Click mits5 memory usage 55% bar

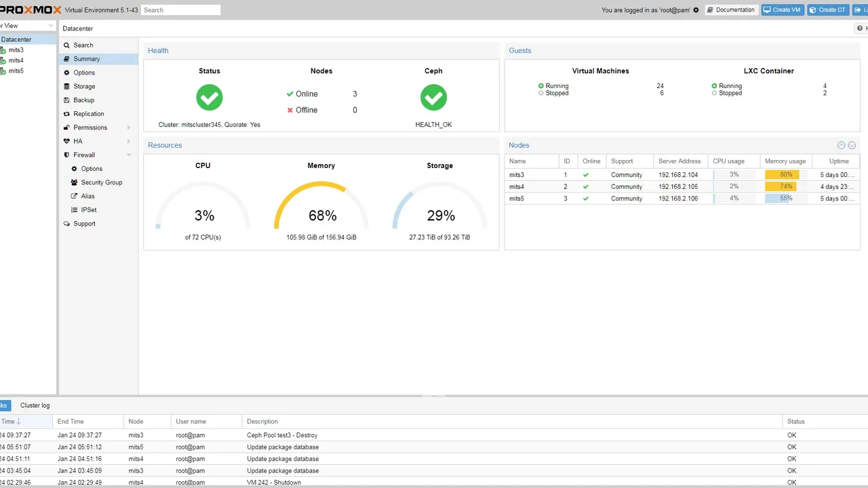click(786, 199)
